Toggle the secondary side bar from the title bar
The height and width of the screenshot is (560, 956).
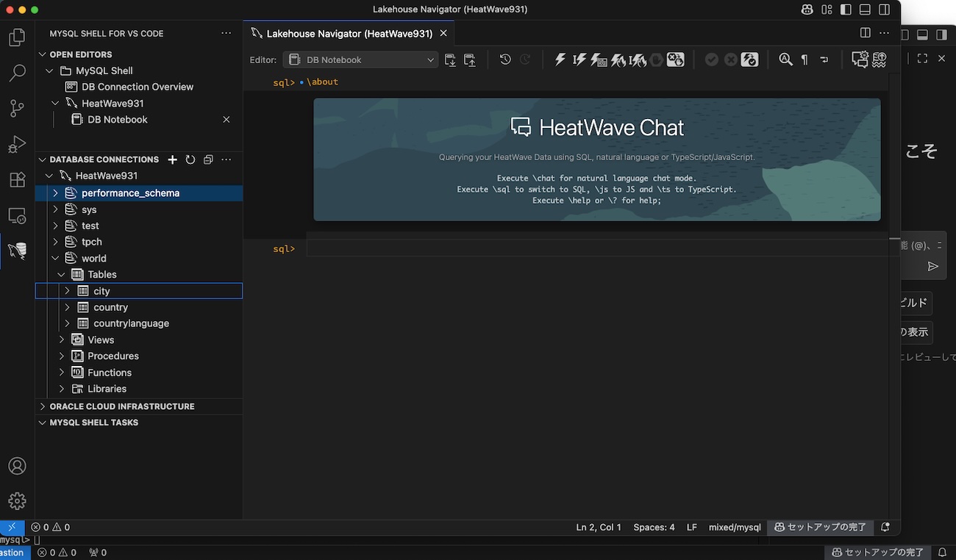[x=885, y=10]
